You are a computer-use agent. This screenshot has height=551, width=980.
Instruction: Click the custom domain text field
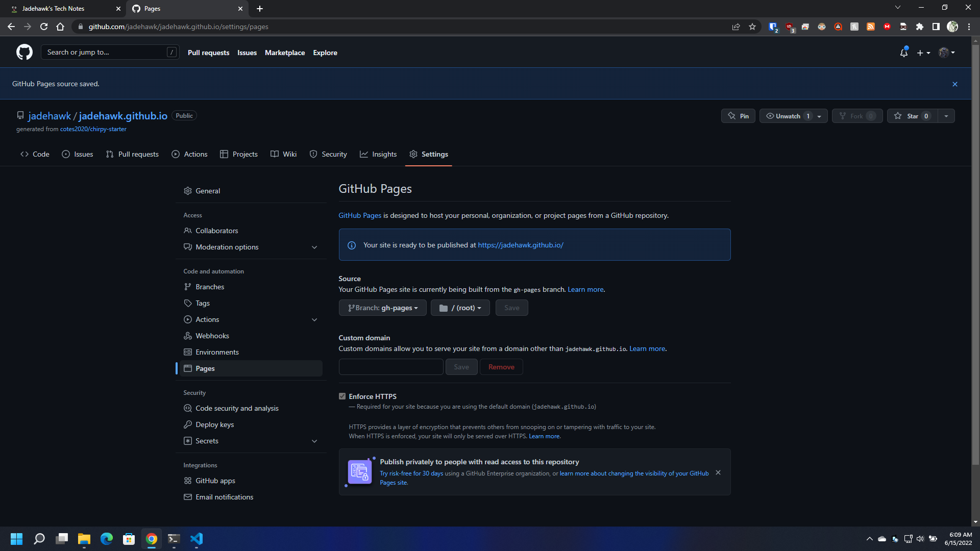390,367
